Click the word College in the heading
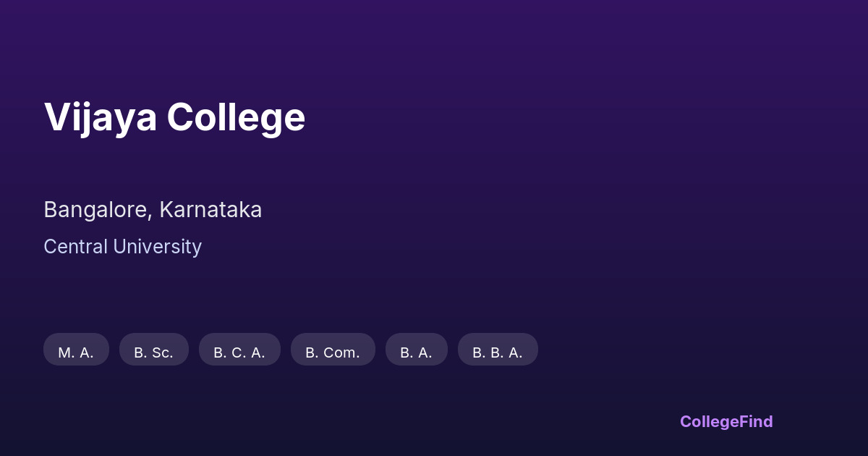868x456 pixels. [236, 117]
